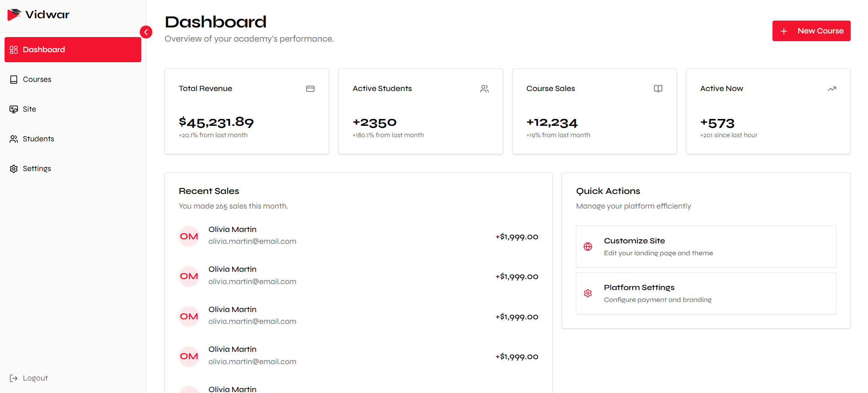Open the Dashboard menu item
The width and height of the screenshot is (868, 393).
click(73, 49)
